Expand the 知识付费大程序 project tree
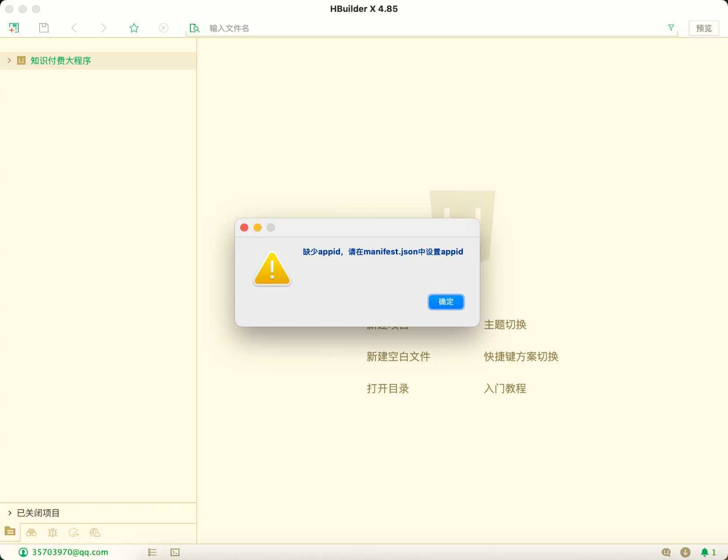 coord(9,60)
